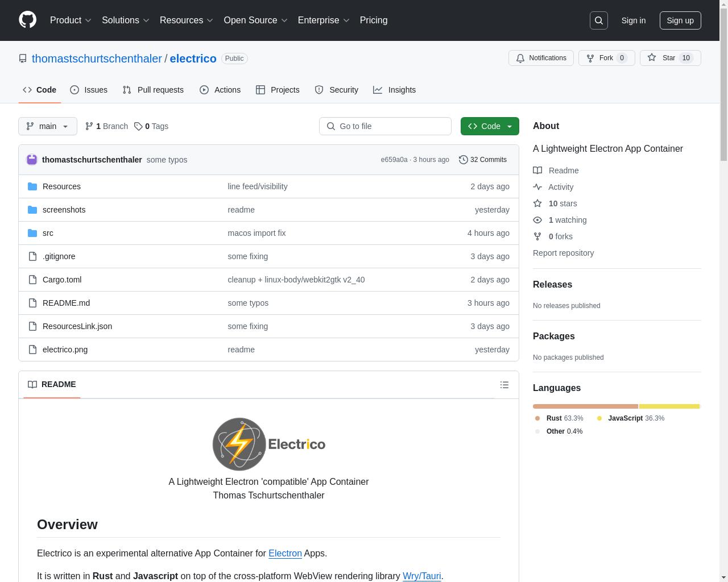Click the JavaScript language bar segment
Screen dimensions: 728x582
669,406
